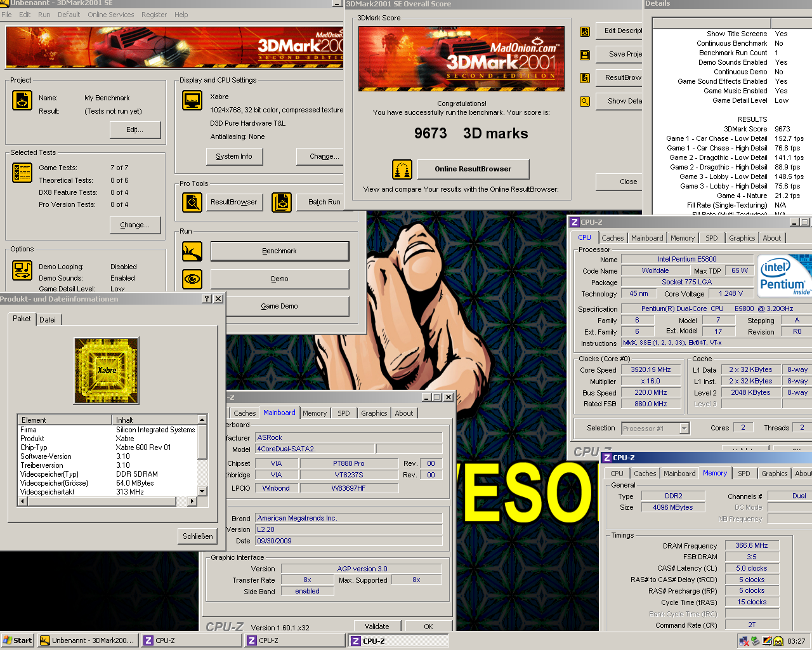
Task: Switch to the Paket tab in Produkt dialog
Action: [x=22, y=319]
